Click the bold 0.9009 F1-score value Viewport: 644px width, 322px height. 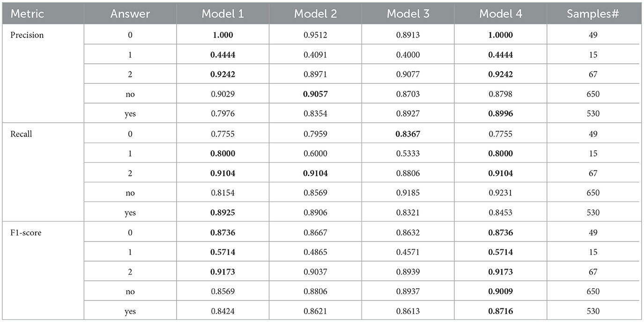(x=501, y=292)
